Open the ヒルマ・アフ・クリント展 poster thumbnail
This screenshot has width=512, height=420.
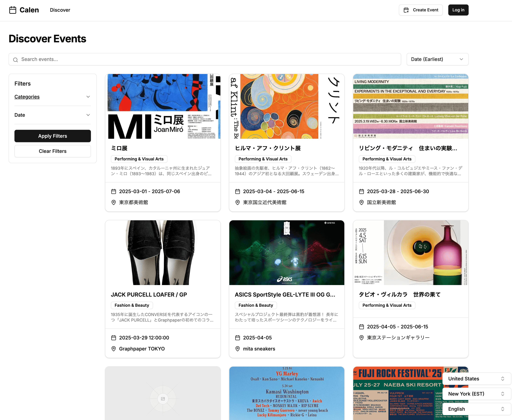click(x=287, y=106)
